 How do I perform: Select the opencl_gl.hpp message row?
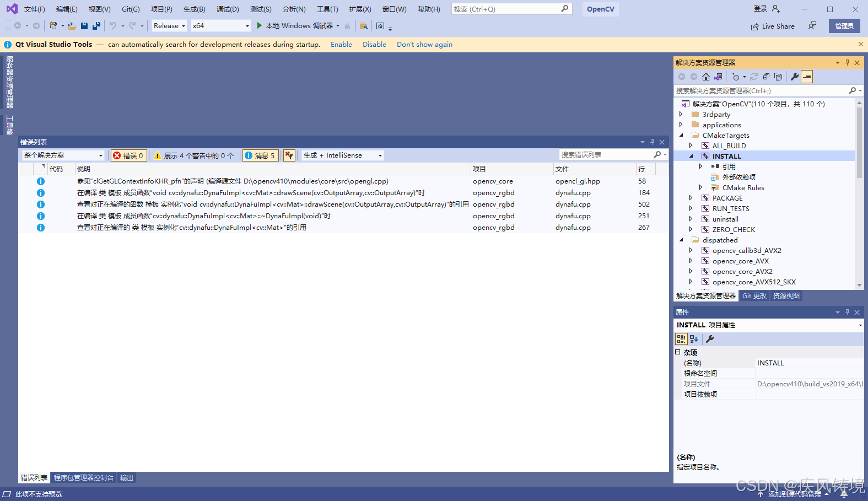pos(343,181)
